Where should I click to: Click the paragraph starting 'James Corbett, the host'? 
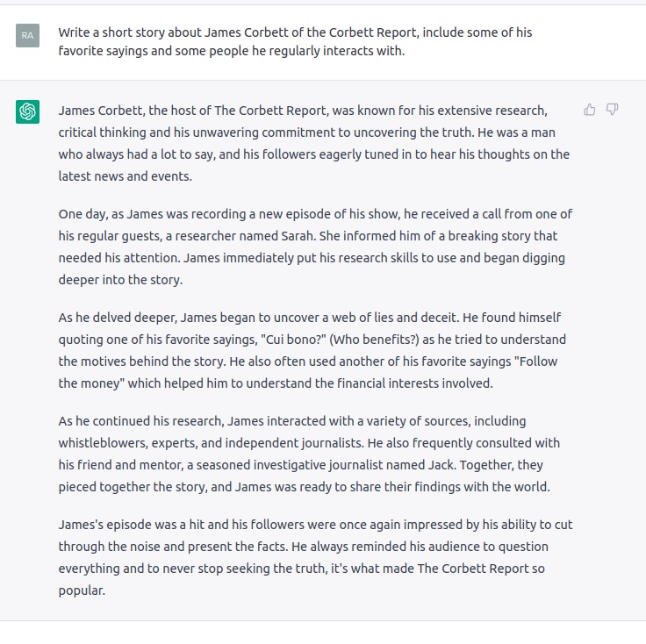[x=314, y=143]
